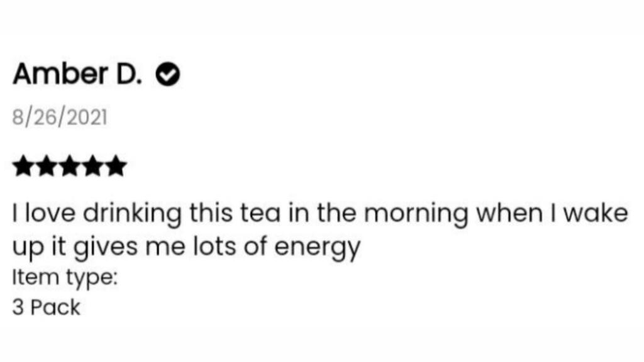Open reviewer name Amber D.
Viewport: 644px width, 362px height.
[x=78, y=75]
